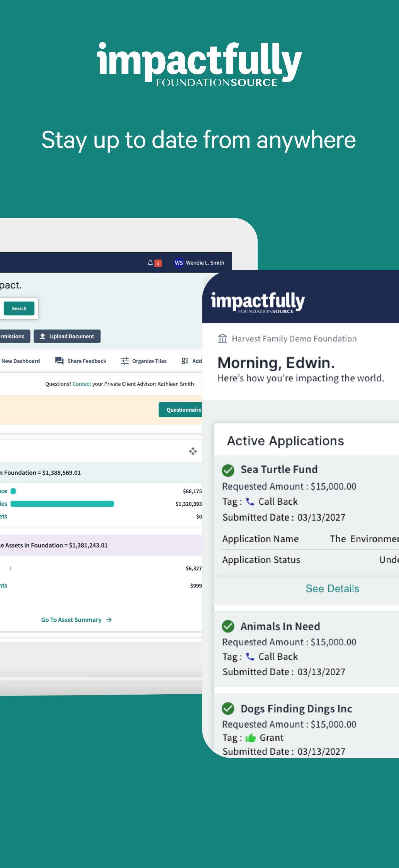
Task: Click Call Back tag under Sea Turtle Fund
Action: (278, 501)
